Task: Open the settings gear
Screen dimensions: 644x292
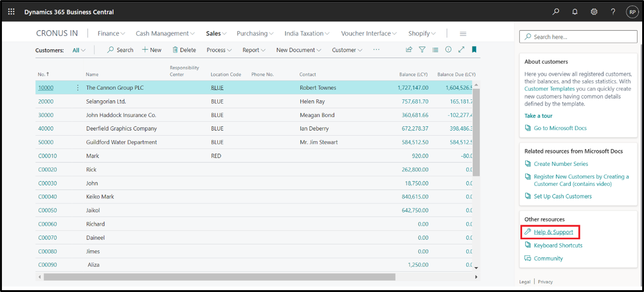Action: pyautogui.click(x=594, y=12)
